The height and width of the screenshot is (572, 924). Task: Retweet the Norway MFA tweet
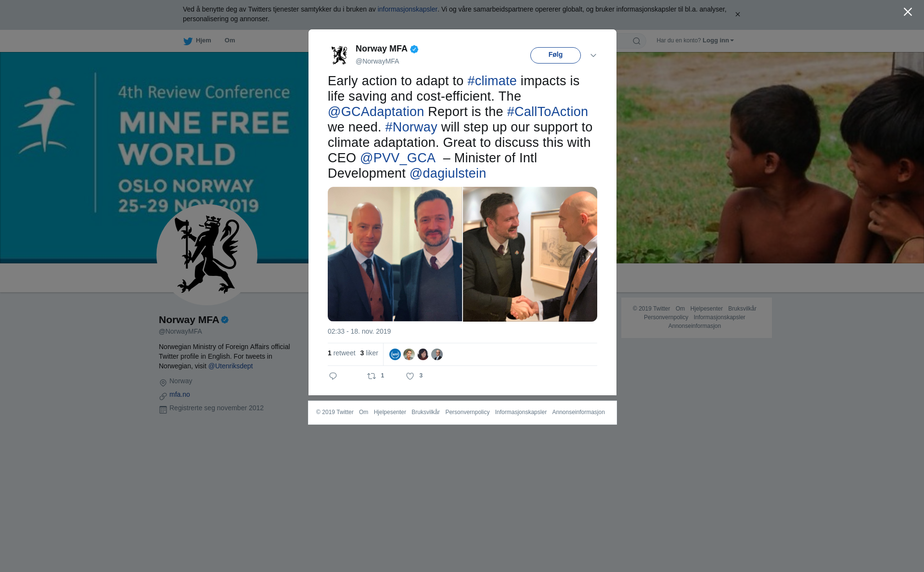[372, 376]
